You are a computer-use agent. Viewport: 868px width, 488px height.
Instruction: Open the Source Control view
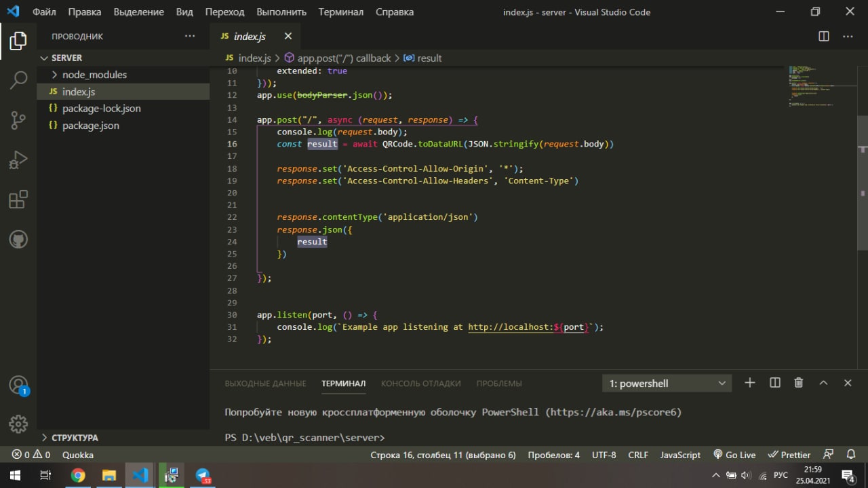coord(18,120)
